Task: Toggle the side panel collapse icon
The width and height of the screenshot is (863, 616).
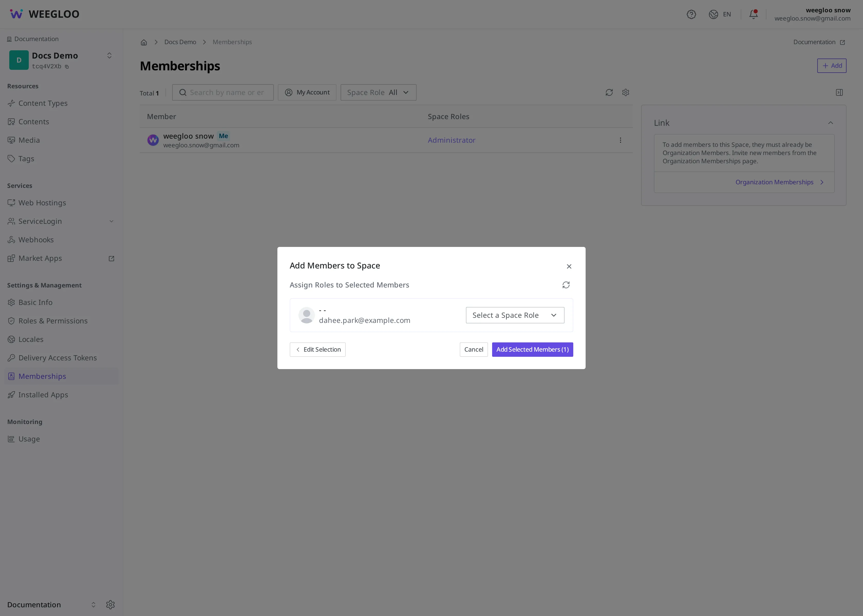Action: 839,93
